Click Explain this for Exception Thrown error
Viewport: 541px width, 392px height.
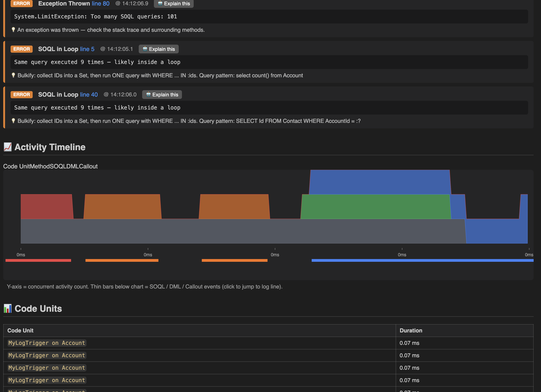pos(174,4)
